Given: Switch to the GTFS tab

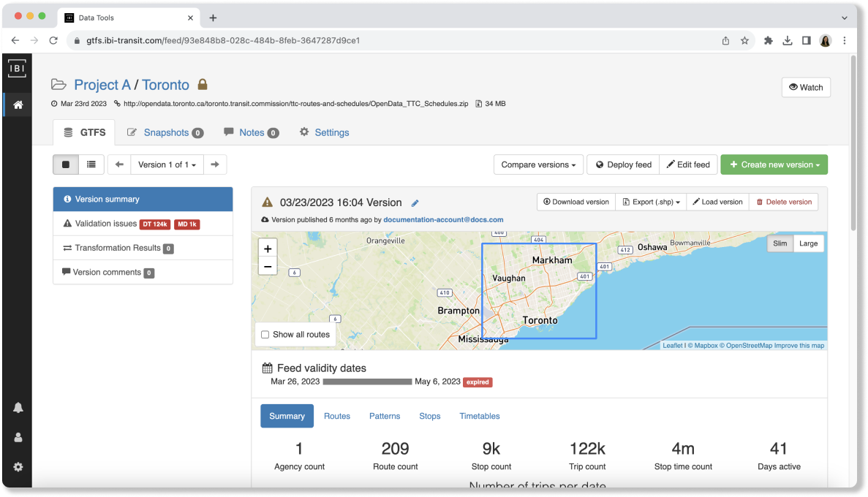Looking at the screenshot, I should pyautogui.click(x=84, y=133).
